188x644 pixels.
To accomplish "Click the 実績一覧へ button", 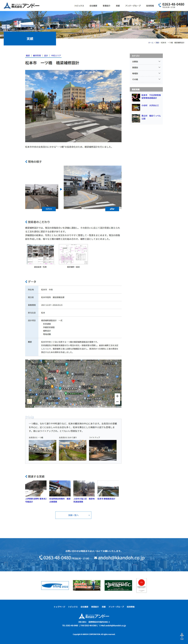I will coord(73,515).
